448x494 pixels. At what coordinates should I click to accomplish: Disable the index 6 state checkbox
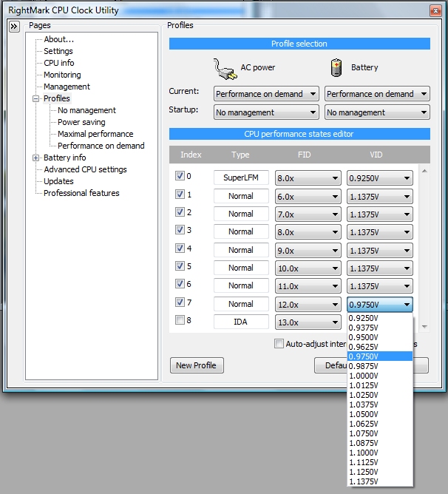point(180,284)
